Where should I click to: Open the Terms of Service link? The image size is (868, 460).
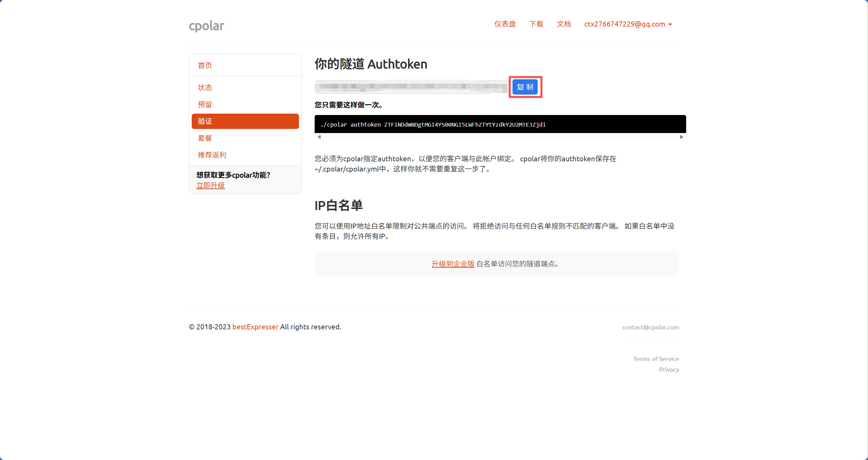click(656, 359)
